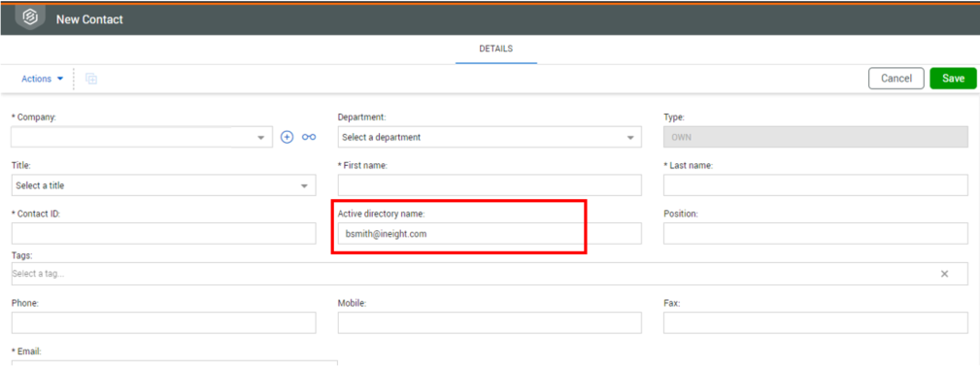980x367 pixels.
Task: Click into the Position field
Action: (816, 233)
